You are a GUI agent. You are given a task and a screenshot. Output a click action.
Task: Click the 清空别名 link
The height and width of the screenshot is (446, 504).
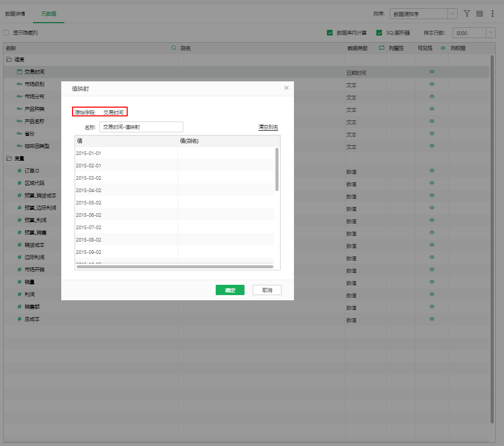(268, 127)
